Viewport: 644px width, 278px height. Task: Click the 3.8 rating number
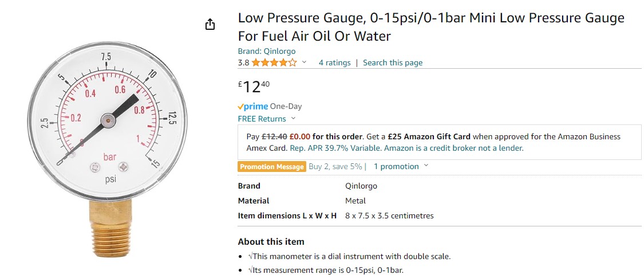[x=243, y=62]
